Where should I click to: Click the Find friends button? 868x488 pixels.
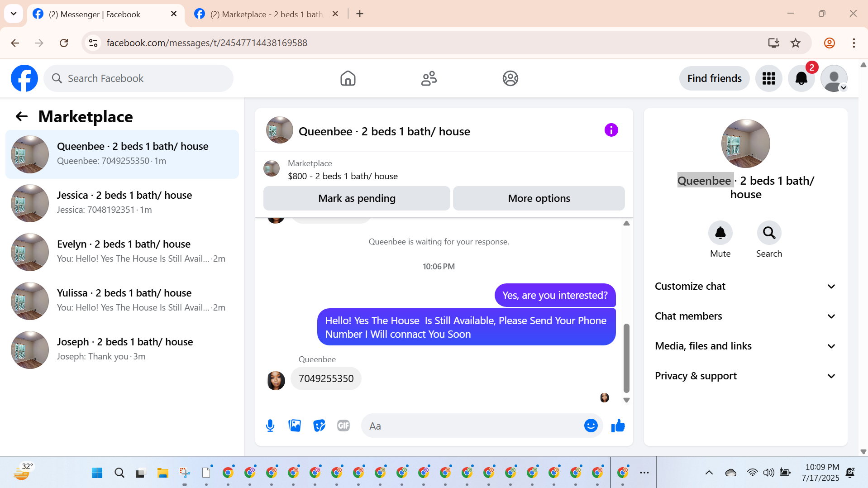714,78
